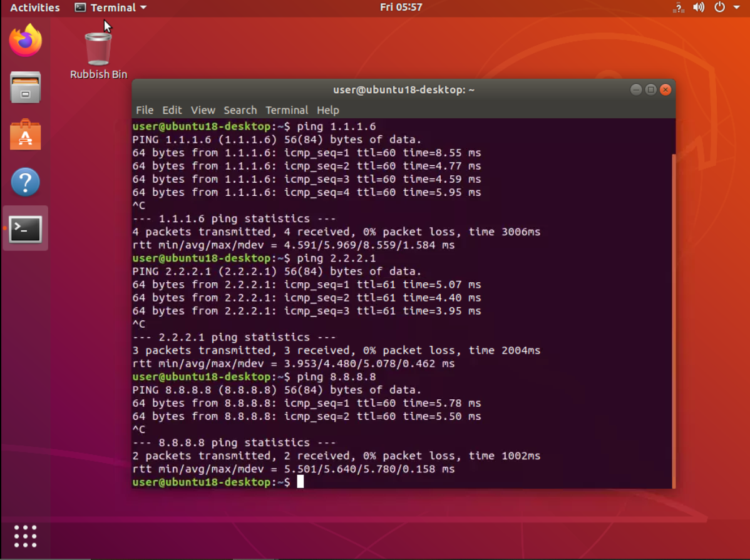Click the Terminal icon in dock
This screenshot has height=560, width=750.
coord(25,229)
